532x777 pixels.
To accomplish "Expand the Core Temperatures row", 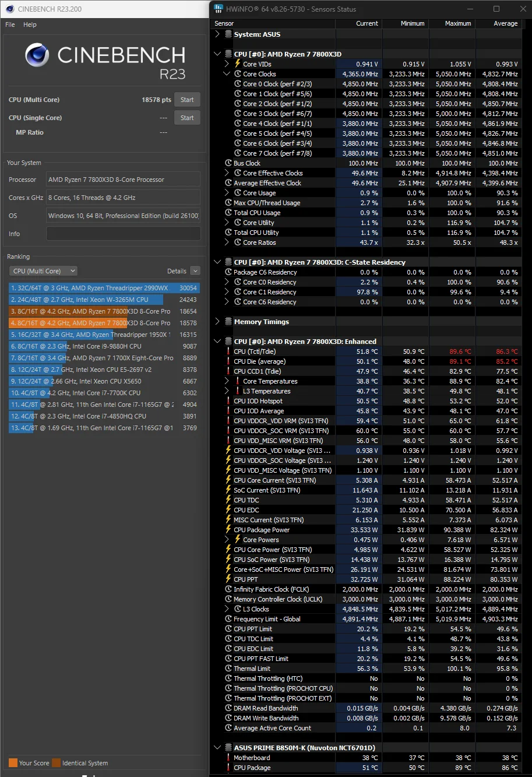I will (227, 381).
